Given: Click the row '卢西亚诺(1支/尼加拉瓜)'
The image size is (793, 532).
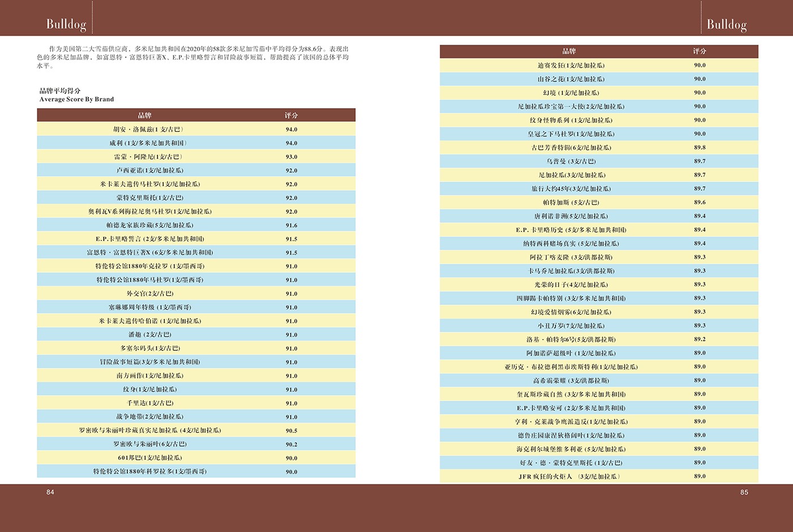Looking at the screenshot, I should (196, 170).
